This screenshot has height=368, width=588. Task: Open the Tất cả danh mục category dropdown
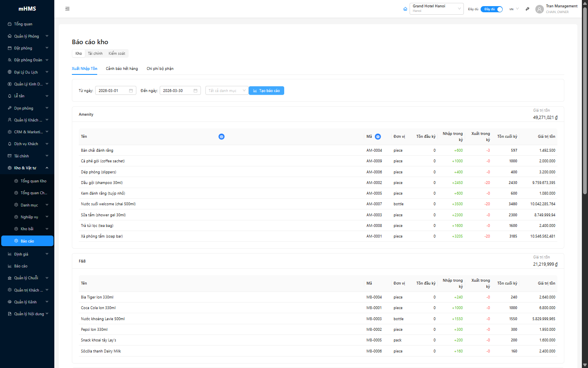click(227, 91)
